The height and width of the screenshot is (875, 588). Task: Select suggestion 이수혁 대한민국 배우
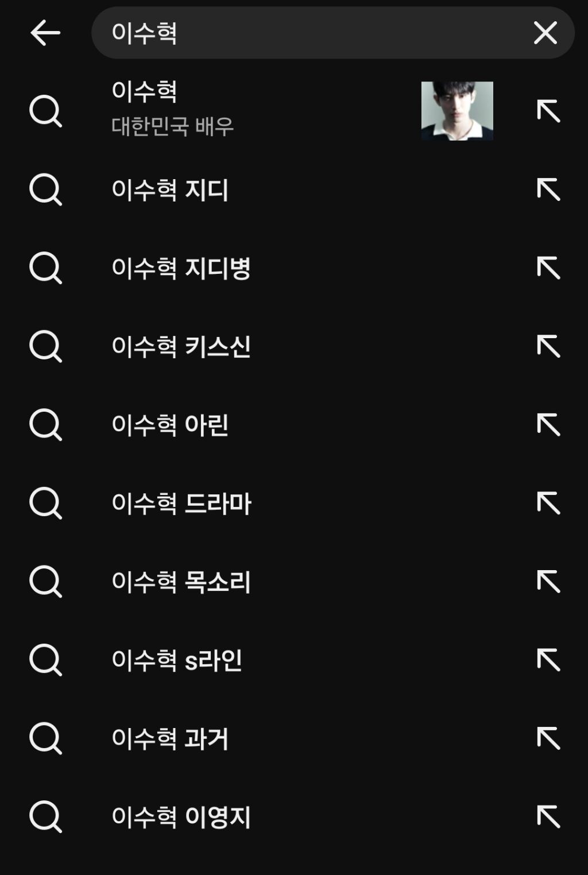[x=172, y=109]
